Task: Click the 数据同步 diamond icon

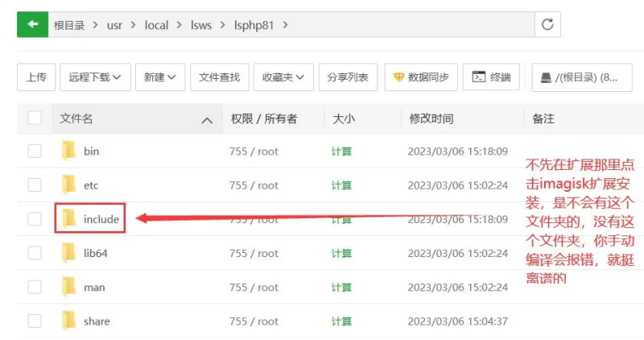Action: 398,77
